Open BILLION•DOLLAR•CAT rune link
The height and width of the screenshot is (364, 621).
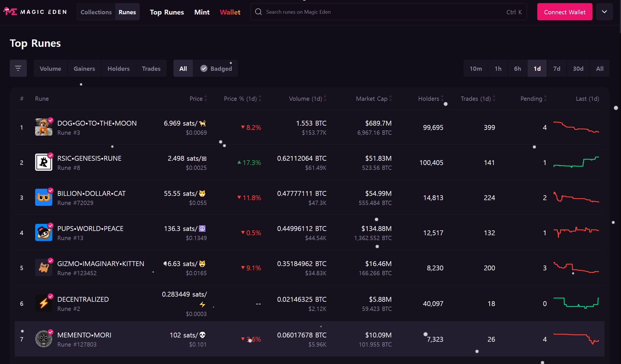pyautogui.click(x=91, y=194)
